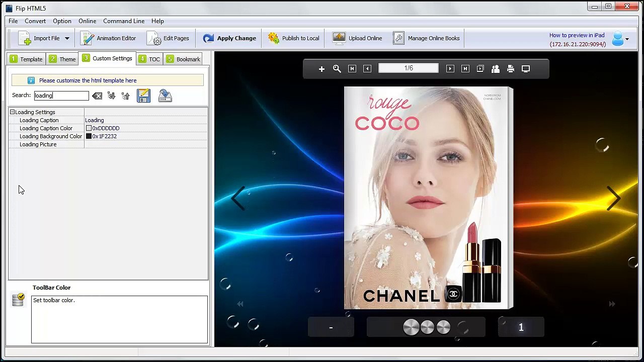Open Manage Online Books

427,38
